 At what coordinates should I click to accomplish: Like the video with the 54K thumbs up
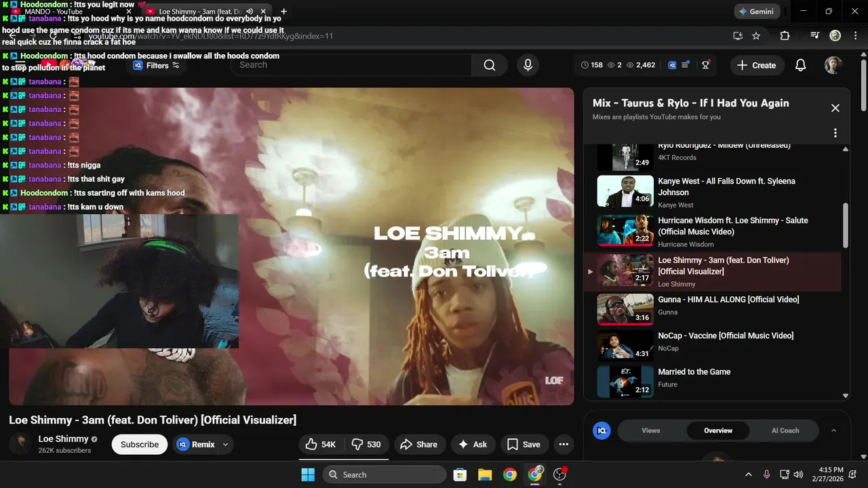[x=321, y=445]
